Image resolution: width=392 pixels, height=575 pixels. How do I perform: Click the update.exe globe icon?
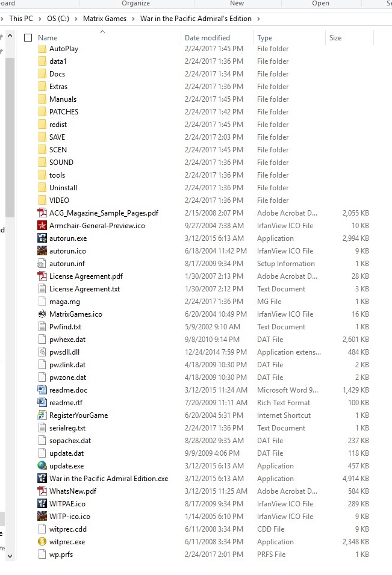42,466
